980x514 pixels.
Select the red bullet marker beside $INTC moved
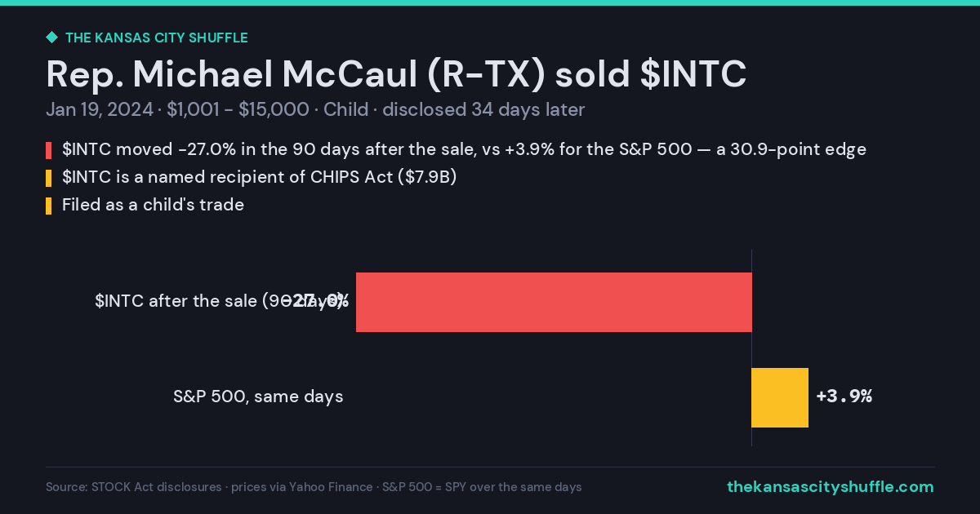(48, 150)
